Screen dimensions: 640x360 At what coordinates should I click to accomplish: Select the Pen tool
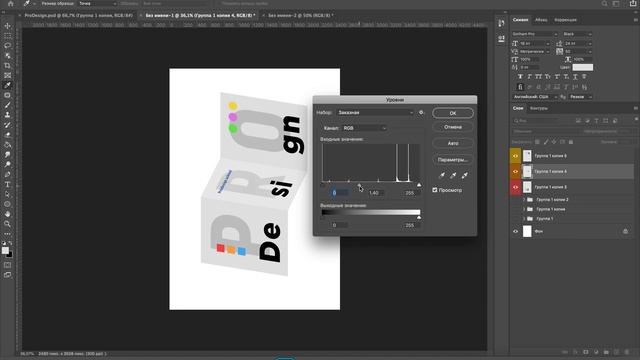click(x=7, y=174)
